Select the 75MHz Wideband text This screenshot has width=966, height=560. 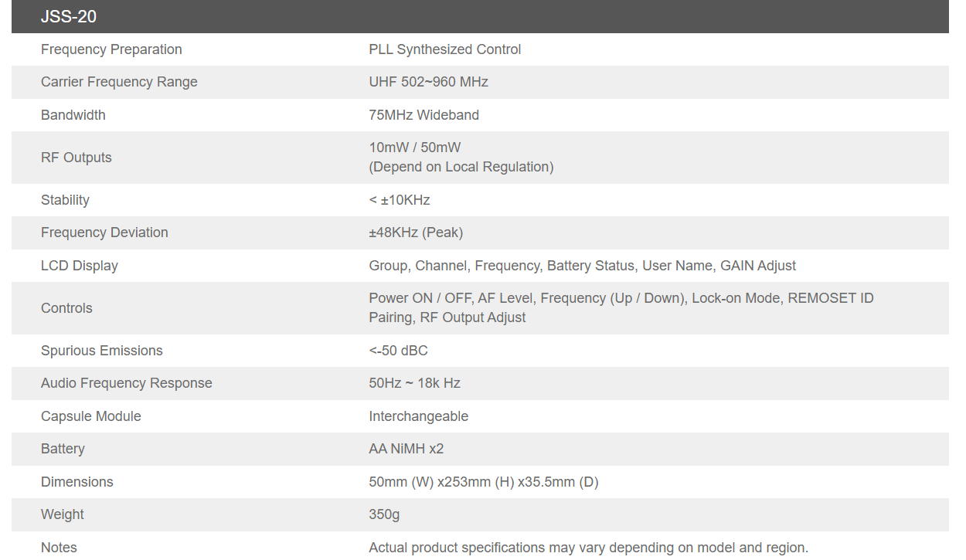[x=423, y=115]
